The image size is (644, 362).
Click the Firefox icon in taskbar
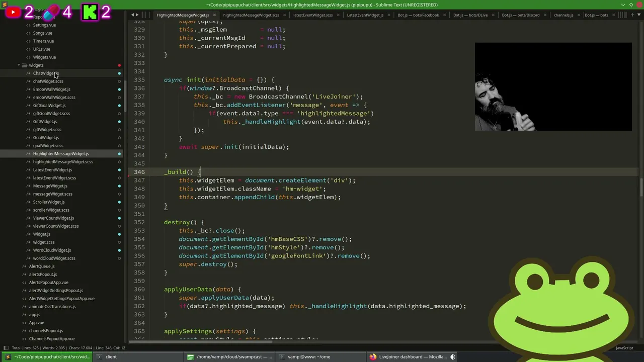click(373, 357)
